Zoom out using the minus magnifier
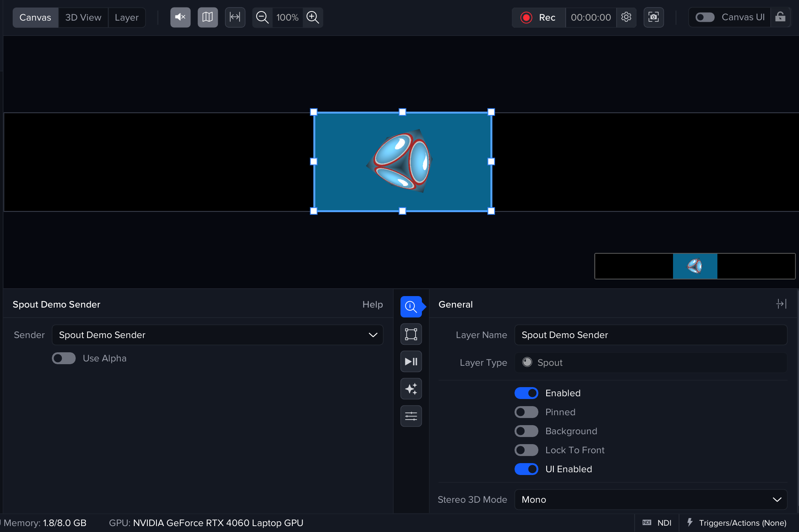 [x=262, y=17]
